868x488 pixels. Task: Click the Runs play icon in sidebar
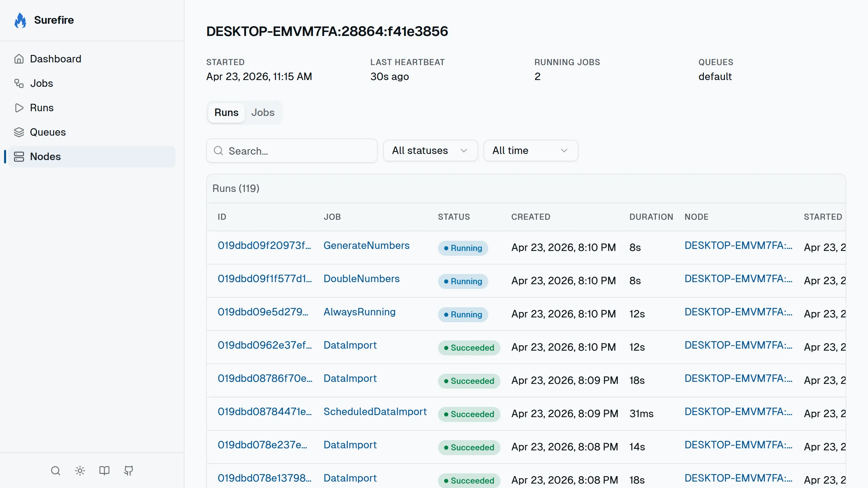19,108
